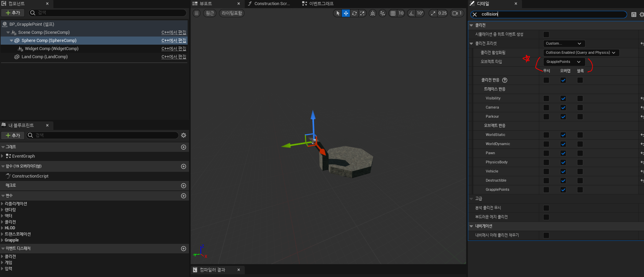Open Sphere Comp 'C++에서 편집' link
The image size is (644, 277).
pos(174,41)
